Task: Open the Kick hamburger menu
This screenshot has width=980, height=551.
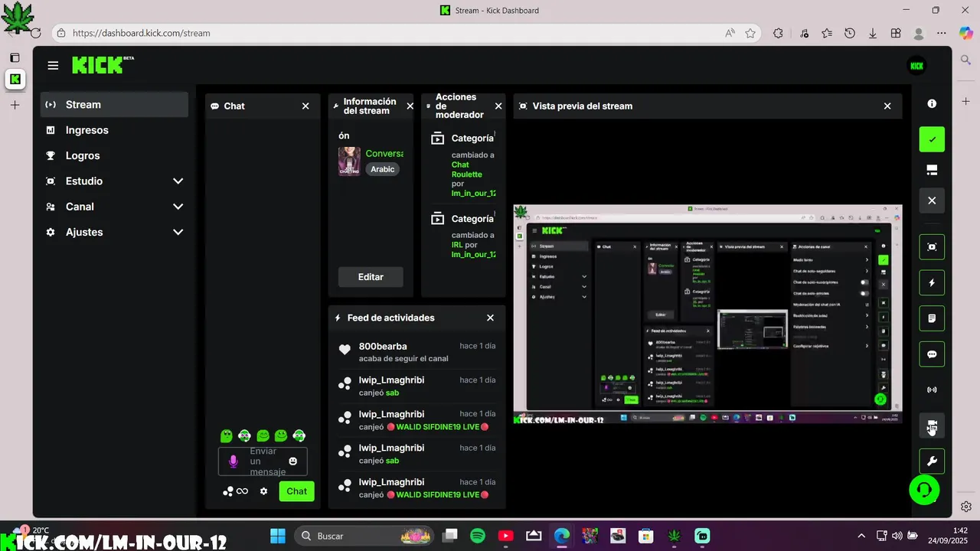Action: click(53, 66)
